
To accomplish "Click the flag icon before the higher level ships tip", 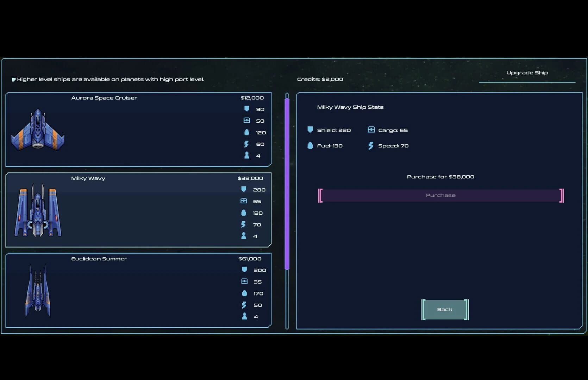I will point(13,79).
